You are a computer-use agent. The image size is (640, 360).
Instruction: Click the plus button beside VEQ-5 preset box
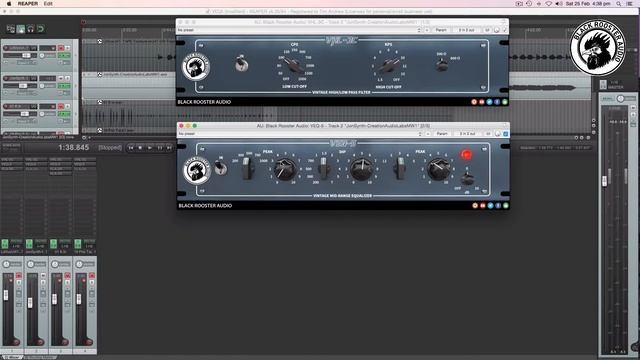click(428, 134)
